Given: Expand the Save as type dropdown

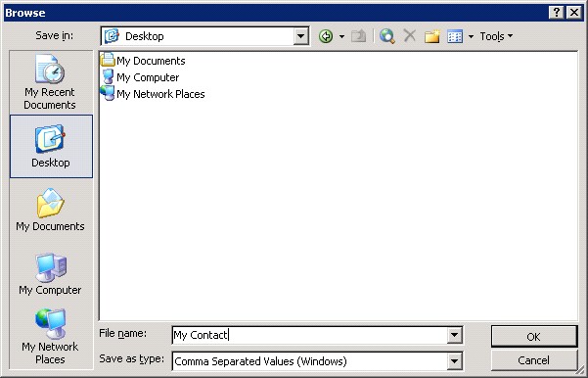Looking at the screenshot, I should point(454,361).
